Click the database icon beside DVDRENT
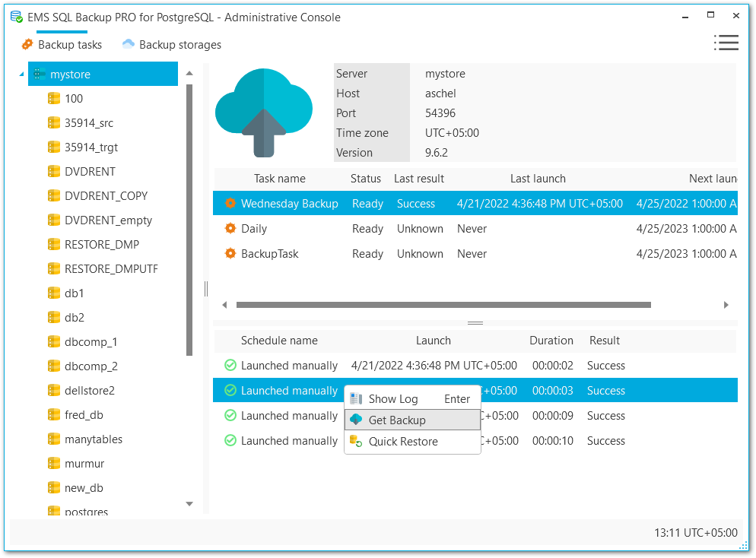 click(x=55, y=171)
